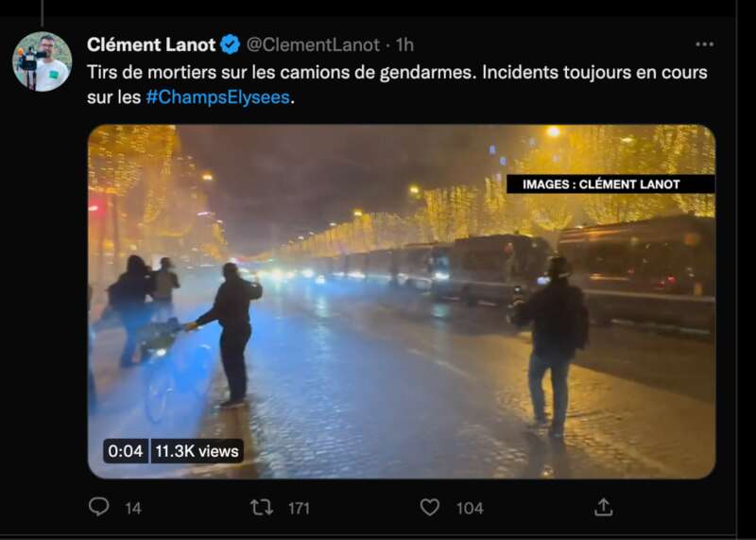Image resolution: width=756 pixels, height=540 pixels.
Task: Open the share upload icon
Action: (603, 507)
